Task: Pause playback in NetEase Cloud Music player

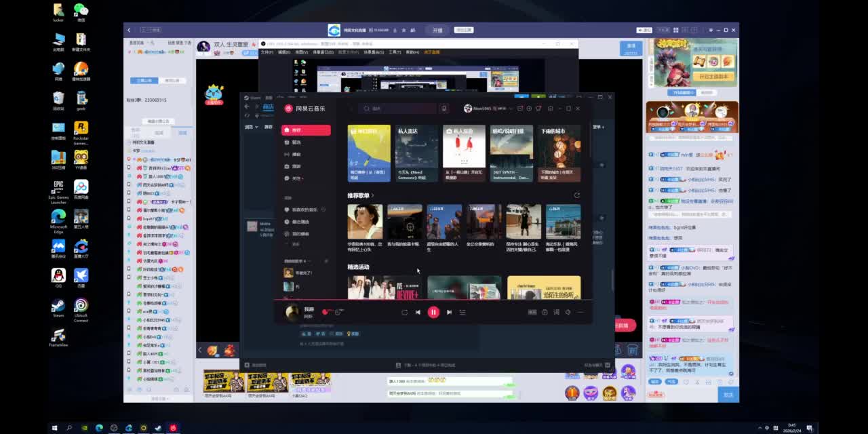Action: [x=433, y=312]
